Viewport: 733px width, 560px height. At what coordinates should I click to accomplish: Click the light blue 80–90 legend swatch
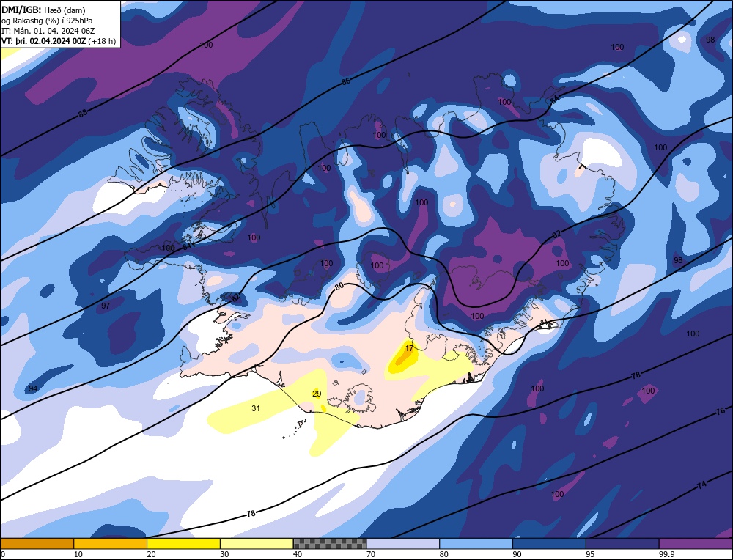coord(476,543)
